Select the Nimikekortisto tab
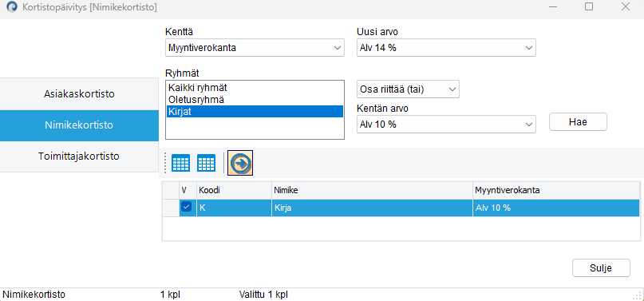This screenshot has width=644, height=301. (79, 125)
